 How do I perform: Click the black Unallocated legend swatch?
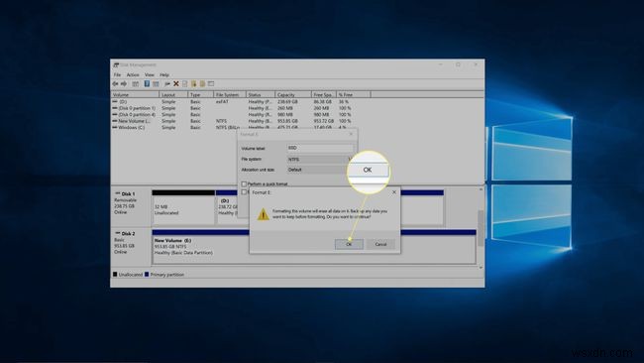pyautogui.click(x=115, y=274)
